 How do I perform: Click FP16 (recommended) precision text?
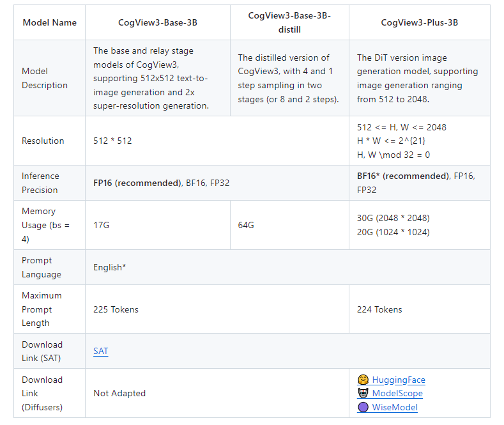pyautogui.click(x=138, y=183)
